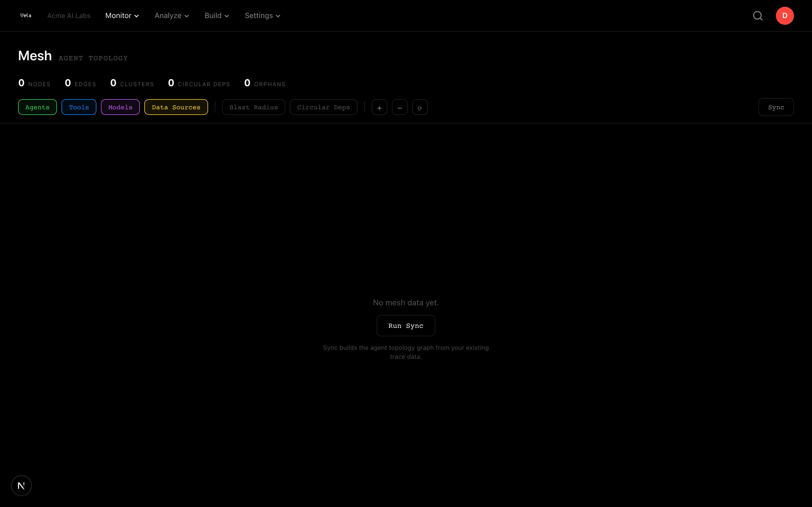Open the Next.js dev tools badge
Viewport: 812px width, 507px height.
[x=21, y=485]
